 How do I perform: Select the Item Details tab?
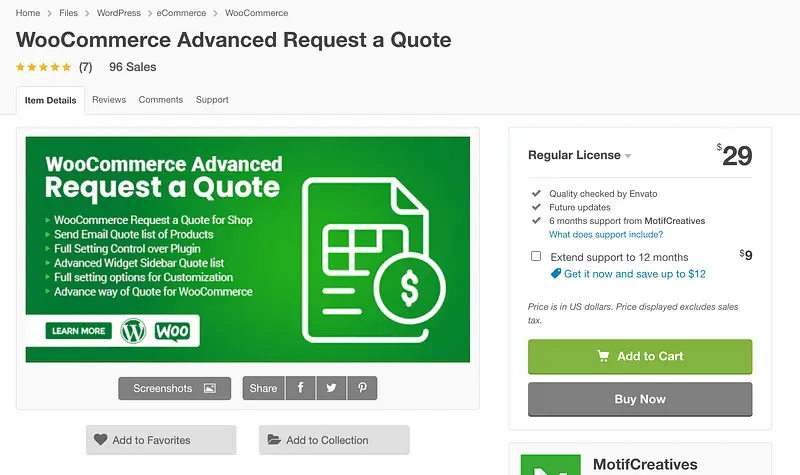(x=51, y=101)
